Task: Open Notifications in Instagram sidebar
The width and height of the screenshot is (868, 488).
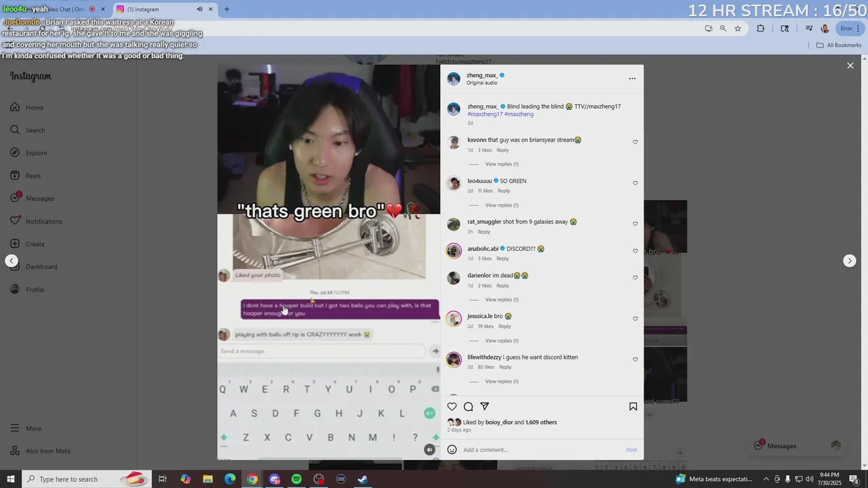Action: [x=36, y=221]
